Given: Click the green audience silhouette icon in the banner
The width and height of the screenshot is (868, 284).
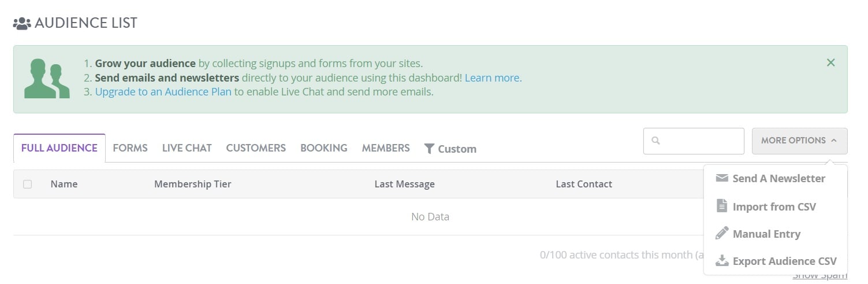Looking at the screenshot, I should pos(47,78).
